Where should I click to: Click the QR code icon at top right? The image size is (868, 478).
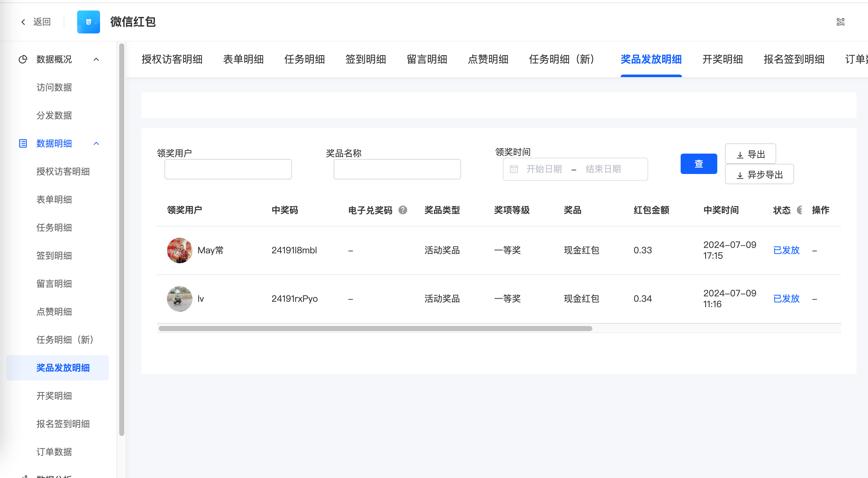point(840,22)
